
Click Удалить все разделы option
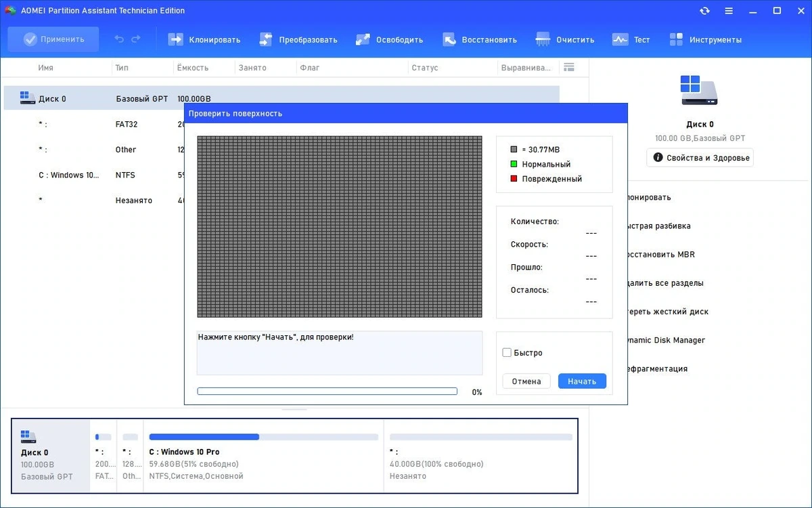665,283
